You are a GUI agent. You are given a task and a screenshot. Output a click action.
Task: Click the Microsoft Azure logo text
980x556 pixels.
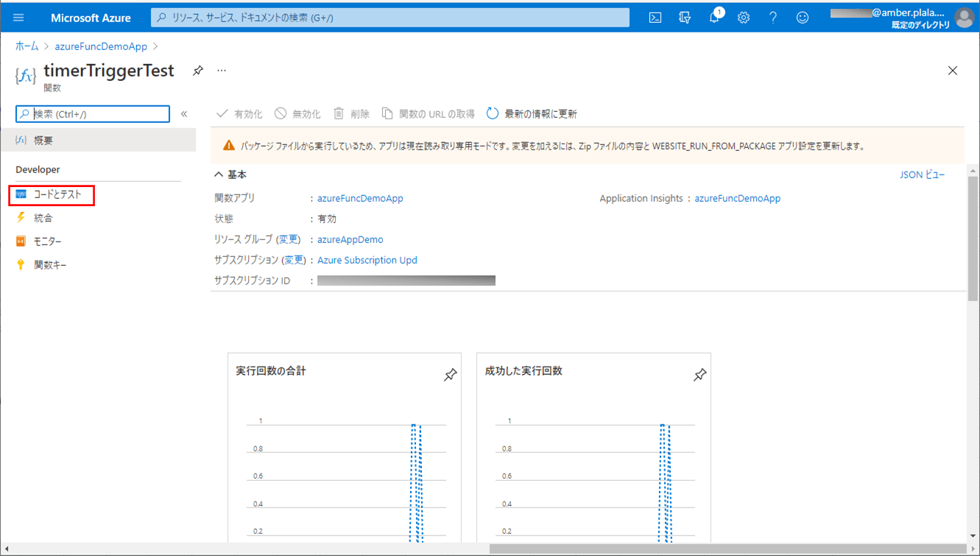point(91,18)
